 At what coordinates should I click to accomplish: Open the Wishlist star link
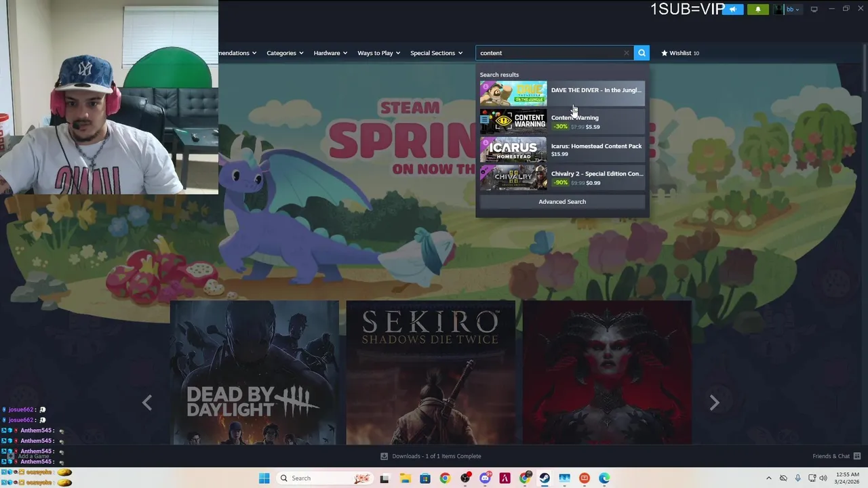tap(680, 53)
